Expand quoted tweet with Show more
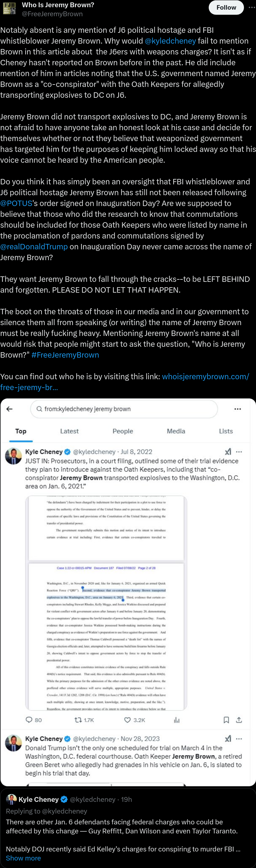The image size is (256, 868). (23, 858)
